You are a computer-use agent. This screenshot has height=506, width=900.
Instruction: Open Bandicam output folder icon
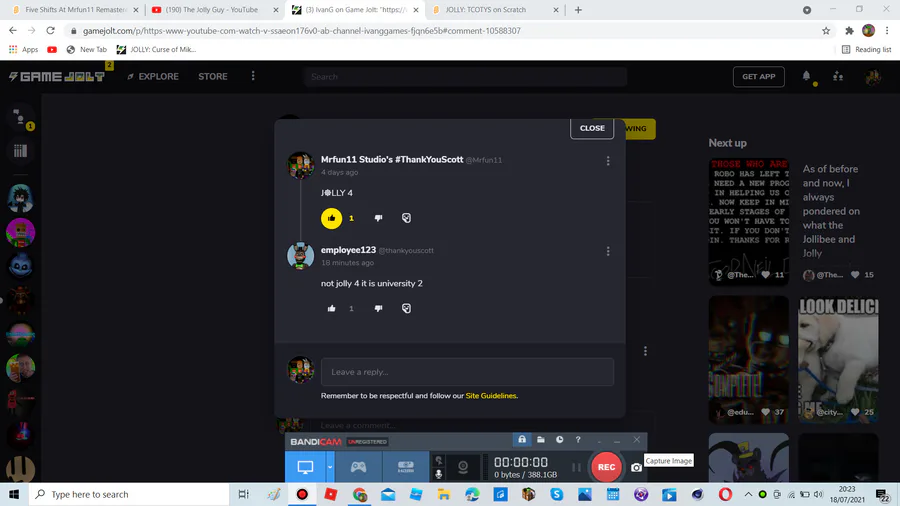tap(541, 439)
